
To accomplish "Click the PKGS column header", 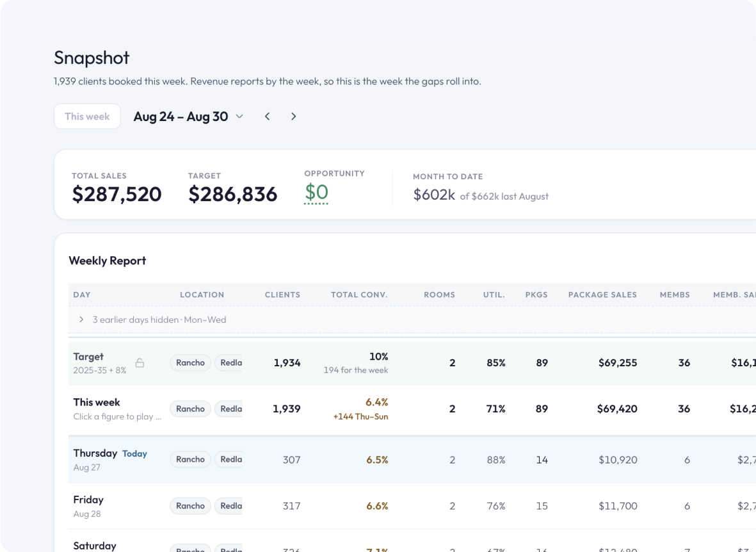I will (x=536, y=295).
